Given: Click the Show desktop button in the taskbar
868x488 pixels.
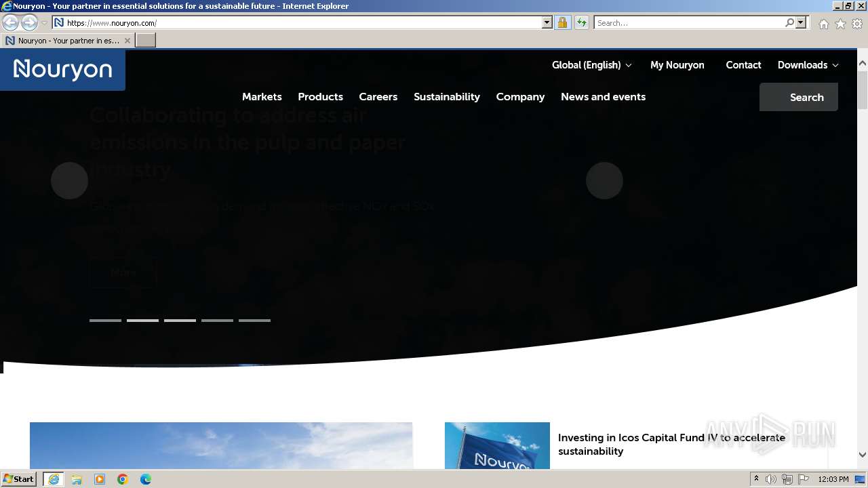Looking at the screenshot, I should (861, 479).
